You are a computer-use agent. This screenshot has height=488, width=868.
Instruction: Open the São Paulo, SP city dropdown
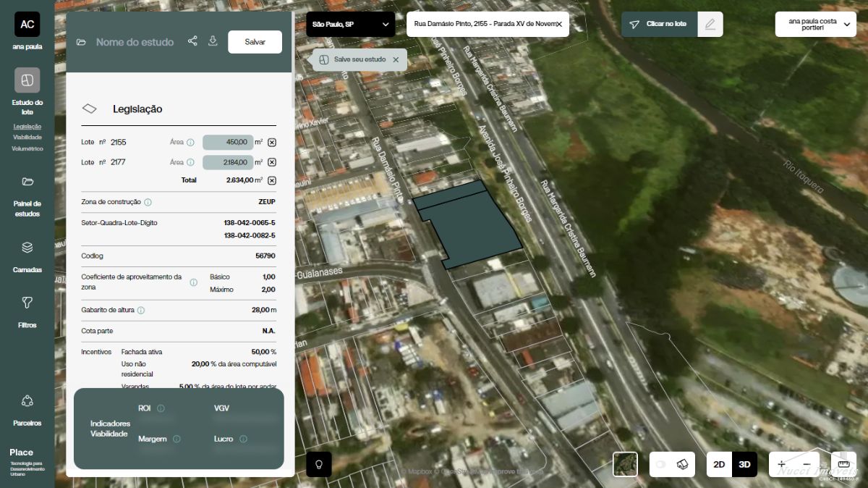click(x=350, y=25)
